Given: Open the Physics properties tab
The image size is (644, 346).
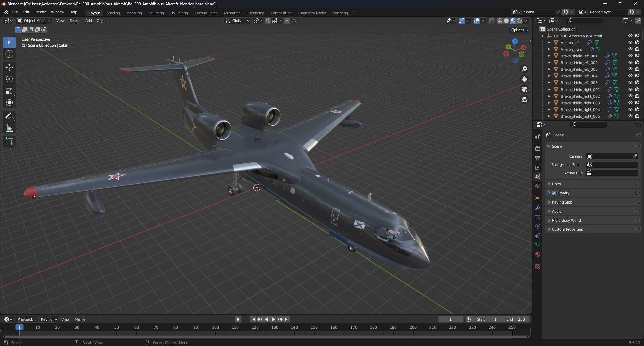Looking at the screenshot, I should click(x=538, y=226).
